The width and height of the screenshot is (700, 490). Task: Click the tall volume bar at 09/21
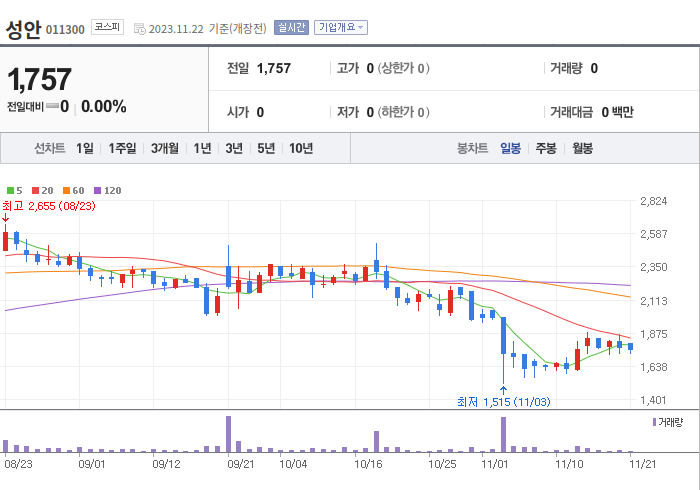229,434
